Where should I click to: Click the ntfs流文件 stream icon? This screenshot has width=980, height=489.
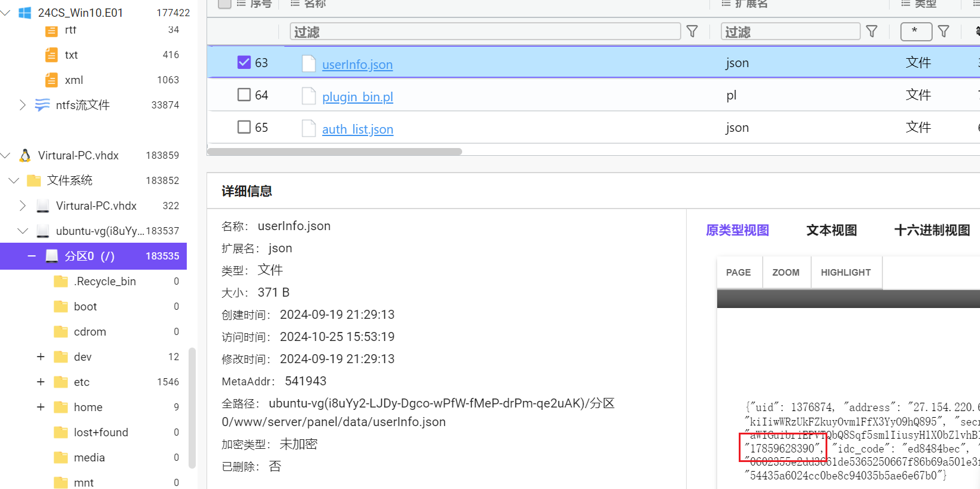(x=43, y=105)
